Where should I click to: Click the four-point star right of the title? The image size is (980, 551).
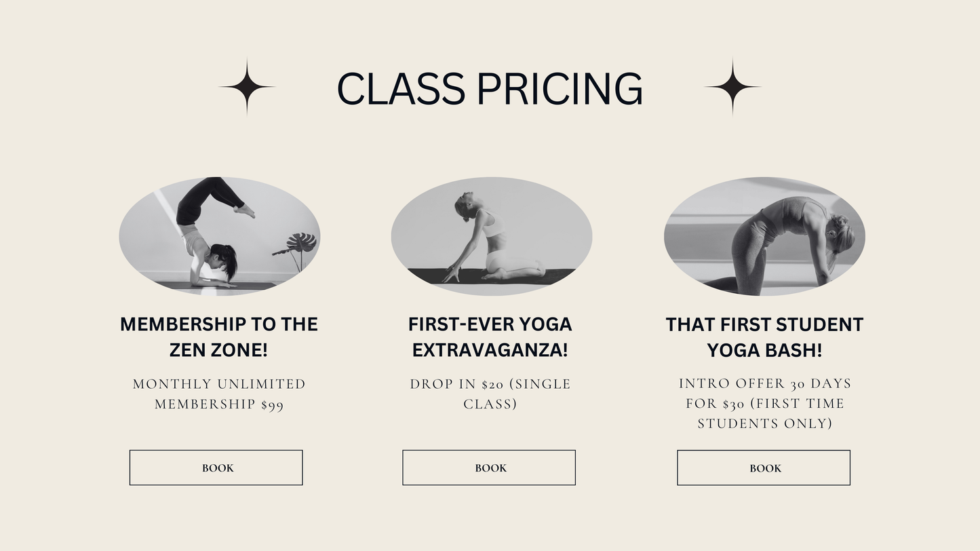tap(732, 87)
